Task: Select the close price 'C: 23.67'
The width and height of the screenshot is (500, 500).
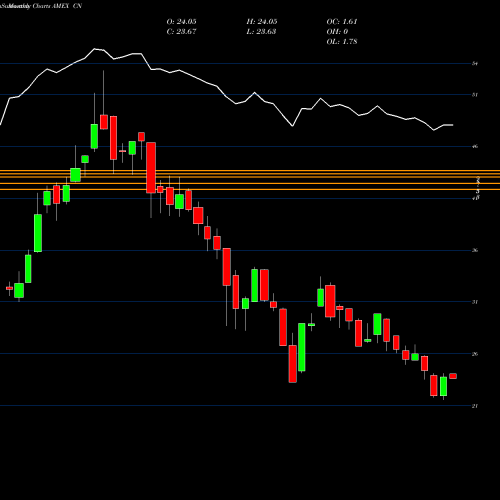Action: [181, 32]
